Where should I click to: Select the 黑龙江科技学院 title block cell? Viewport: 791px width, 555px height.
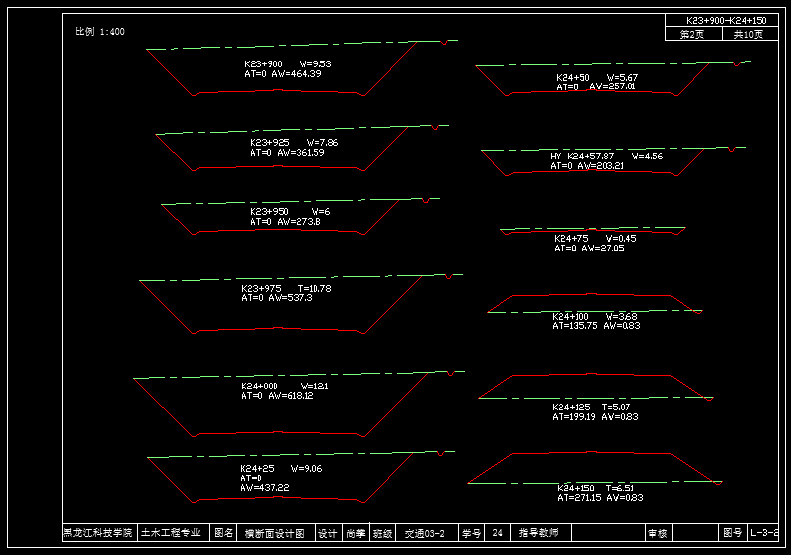coord(98,534)
